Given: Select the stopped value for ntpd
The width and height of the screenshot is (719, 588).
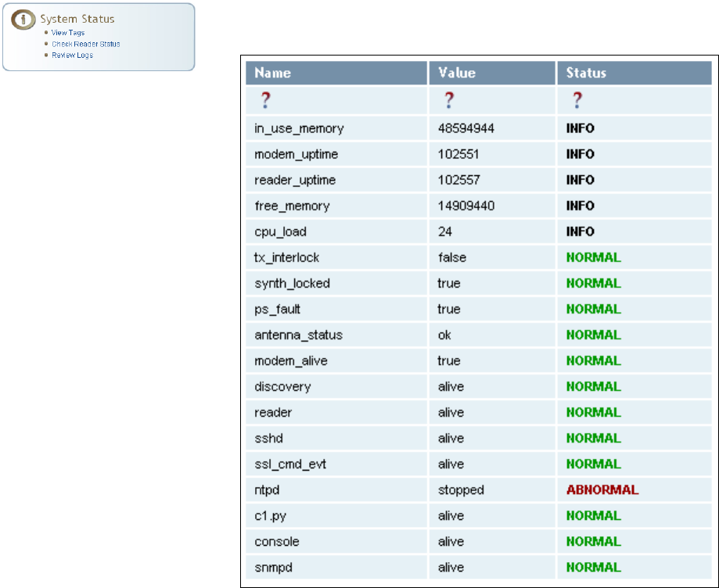Looking at the screenshot, I should 461,490.
